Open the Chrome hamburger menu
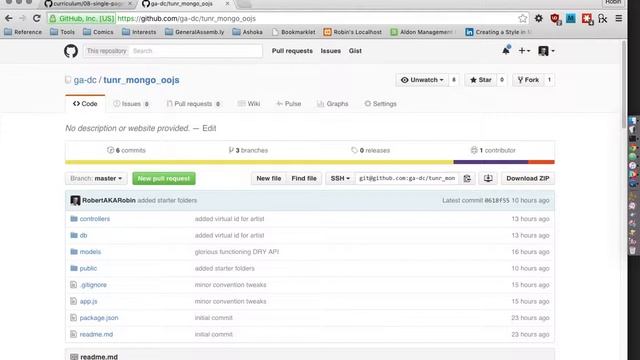 619,18
